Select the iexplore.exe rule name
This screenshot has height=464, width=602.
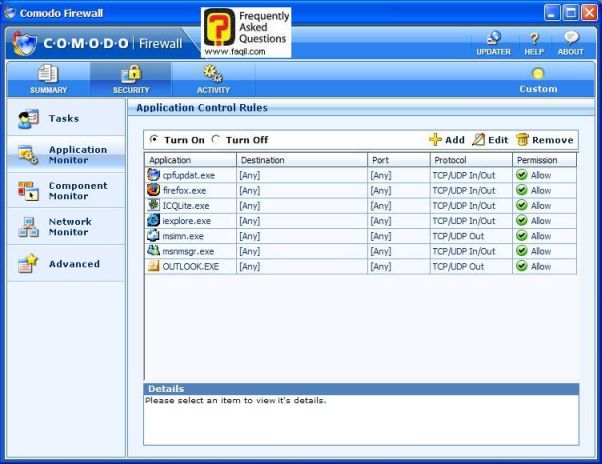point(187,221)
